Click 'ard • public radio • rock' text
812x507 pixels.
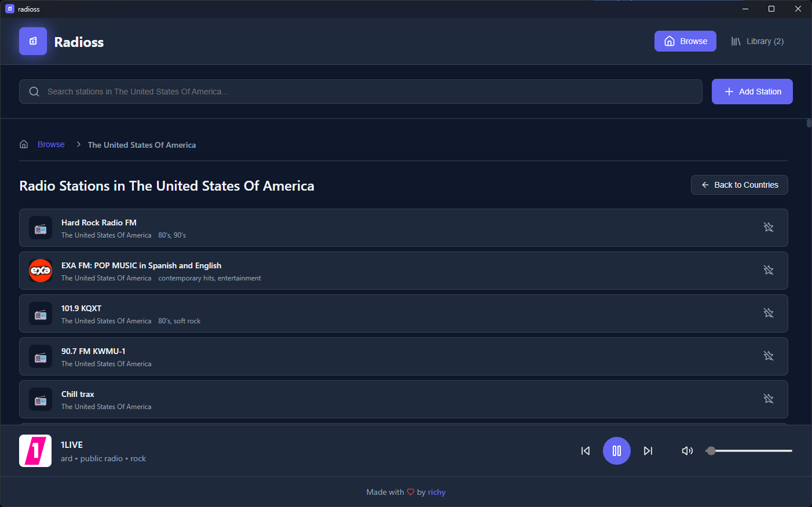[x=103, y=458]
